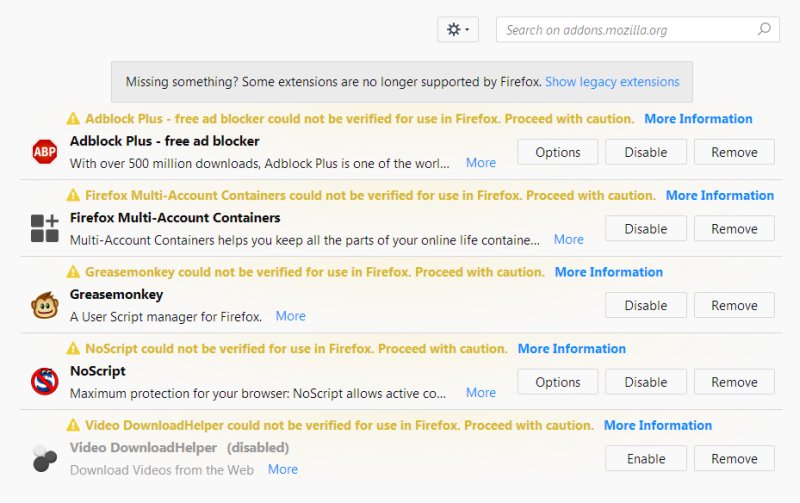Click the search magnifier icon
The image size is (800, 503).
764,29
